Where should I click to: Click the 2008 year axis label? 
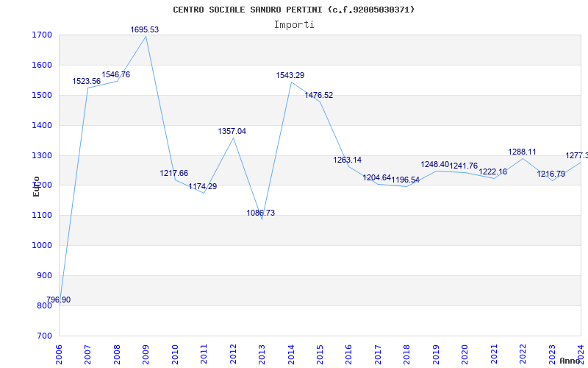117,355
